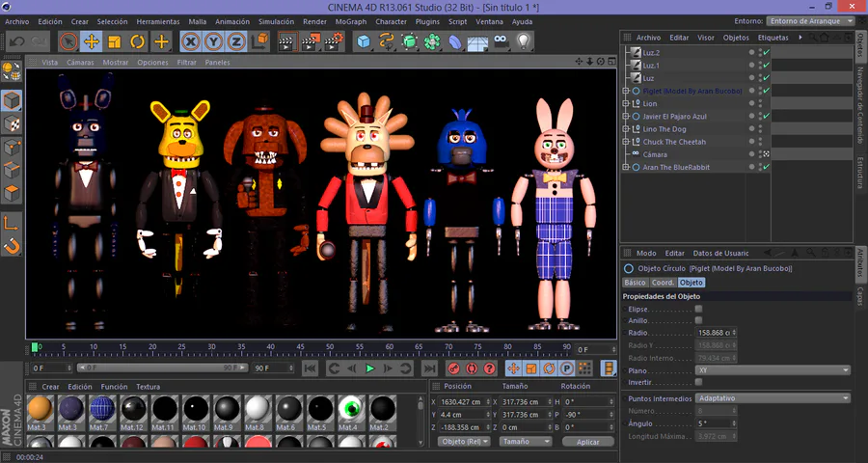This screenshot has height=463, width=868.
Task: Add a Cube primitive object
Action: (x=364, y=41)
